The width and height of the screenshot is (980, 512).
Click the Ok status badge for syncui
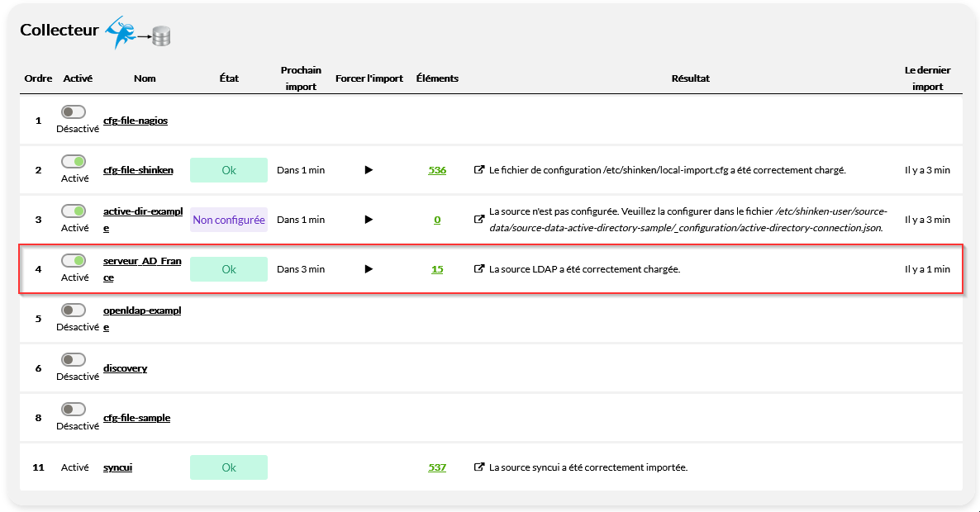coord(229,467)
